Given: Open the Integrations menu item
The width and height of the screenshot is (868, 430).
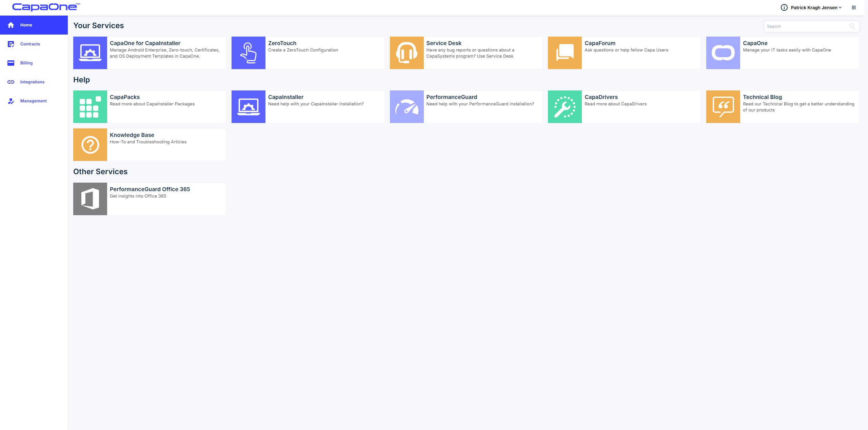Looking at the screenshot, I should [34, 82].
